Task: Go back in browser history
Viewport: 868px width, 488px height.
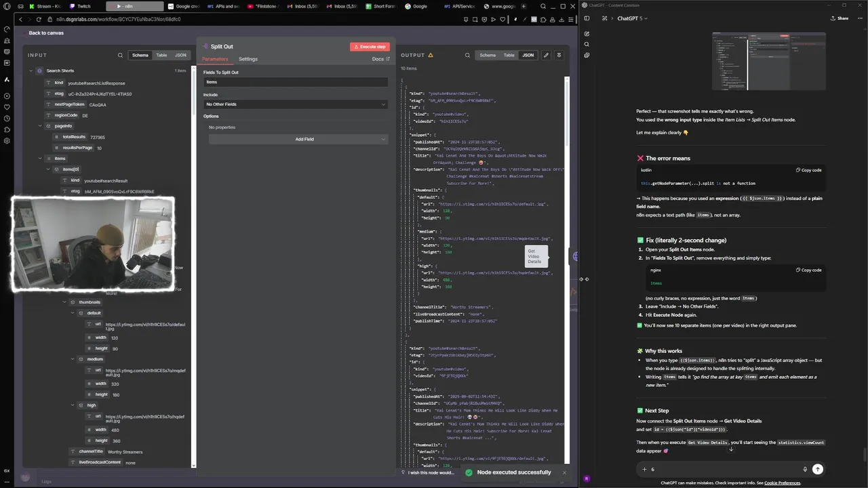Action: (x=21, y=19)
